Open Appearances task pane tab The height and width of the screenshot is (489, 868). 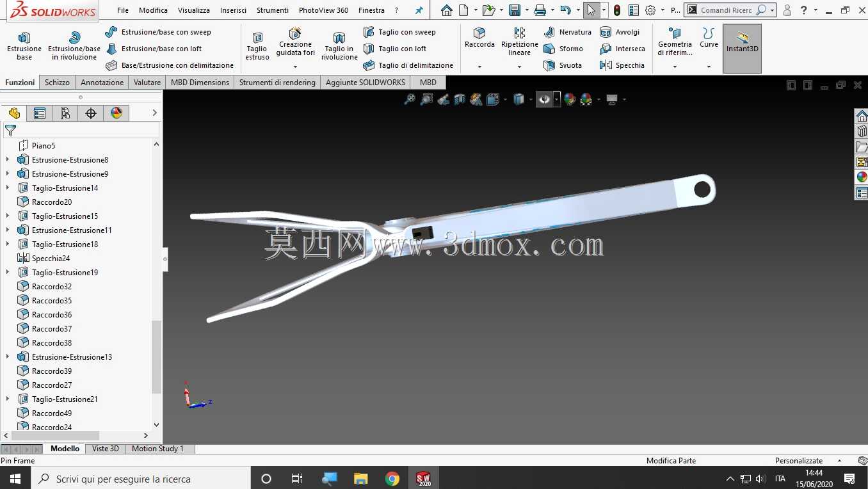click(862, 177)
